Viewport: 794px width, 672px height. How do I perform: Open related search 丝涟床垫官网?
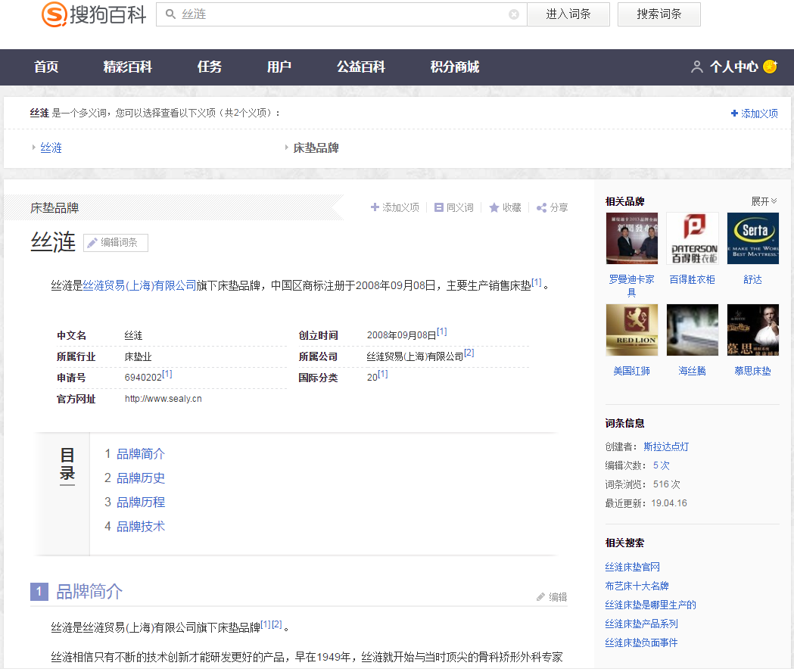633,567
